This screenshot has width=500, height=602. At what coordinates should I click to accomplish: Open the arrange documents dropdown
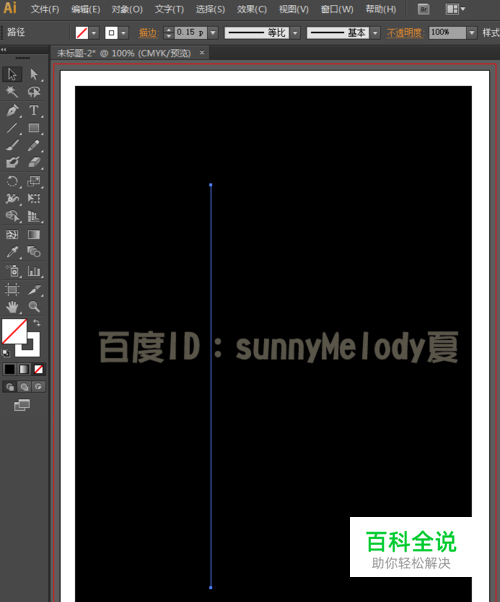(455, 9)
